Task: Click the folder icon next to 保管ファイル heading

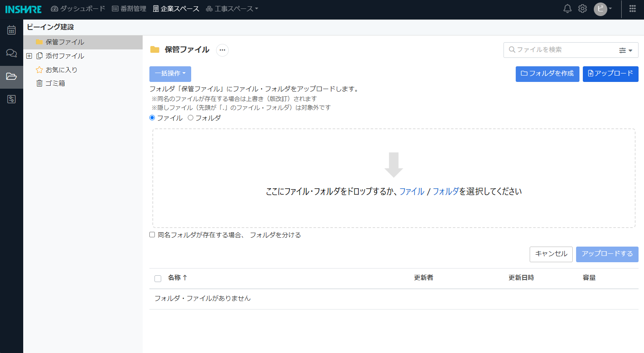Action: (x=155, y=50)
